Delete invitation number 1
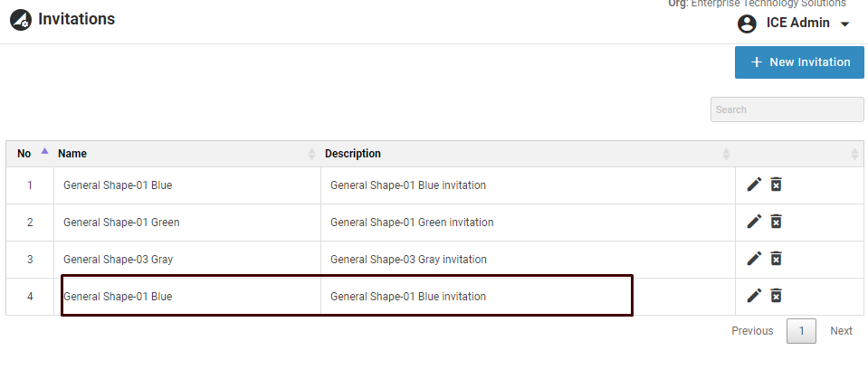 click(x=776, y=185)
